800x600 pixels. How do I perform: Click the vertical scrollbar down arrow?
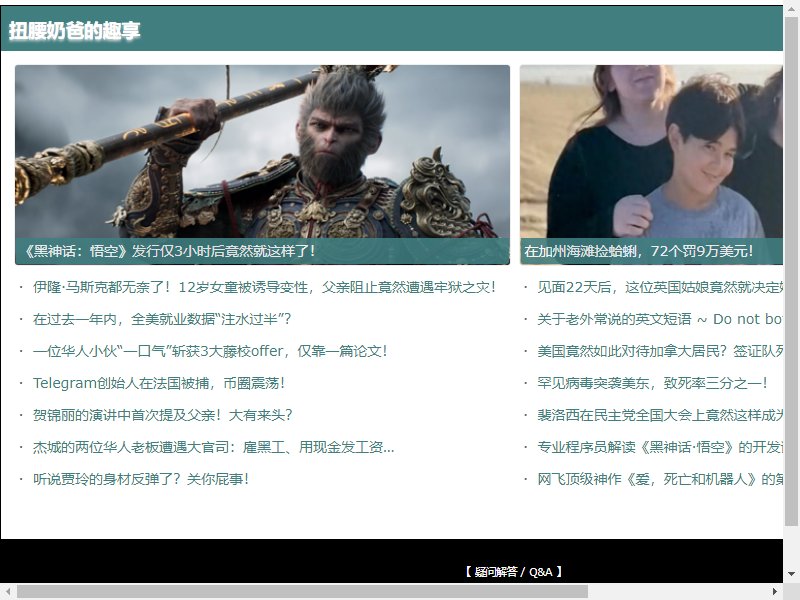[x=791, y=574]
